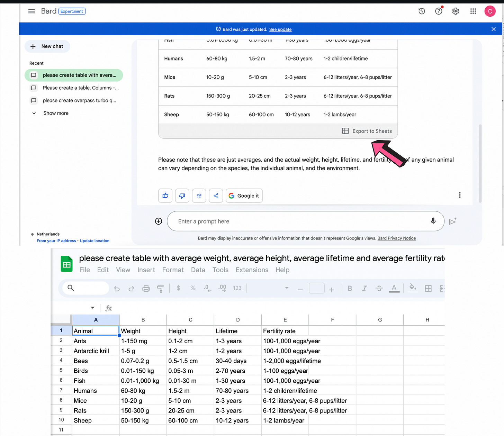
Task: Select column A header
Action: [96, 320]
